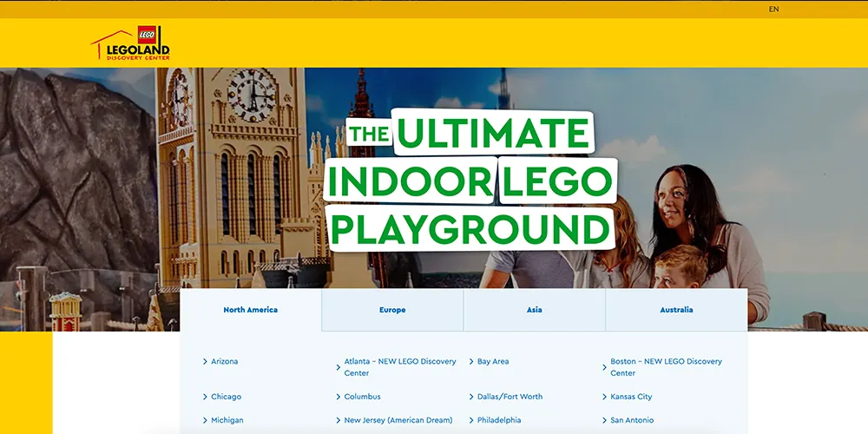The width and height of the screenshot is (868, 434).
Task: Go to Atlanta – NEW LEGO Discovery Center
Action: pos(399,367)
